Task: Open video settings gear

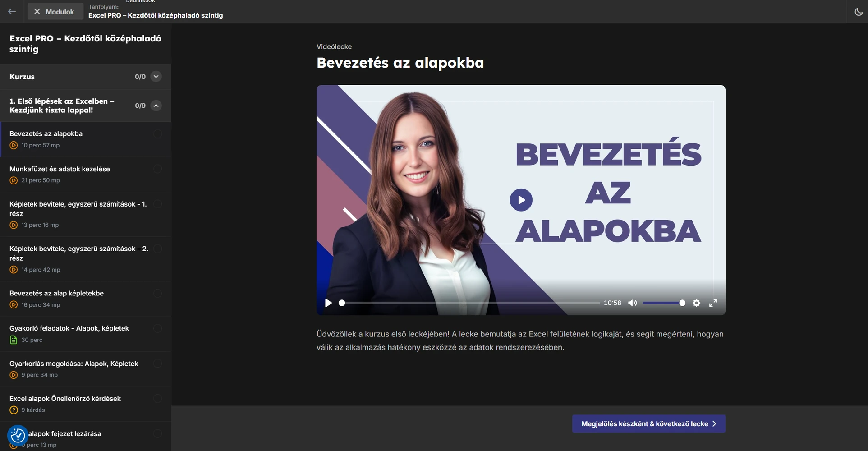Action: [697, 303]
